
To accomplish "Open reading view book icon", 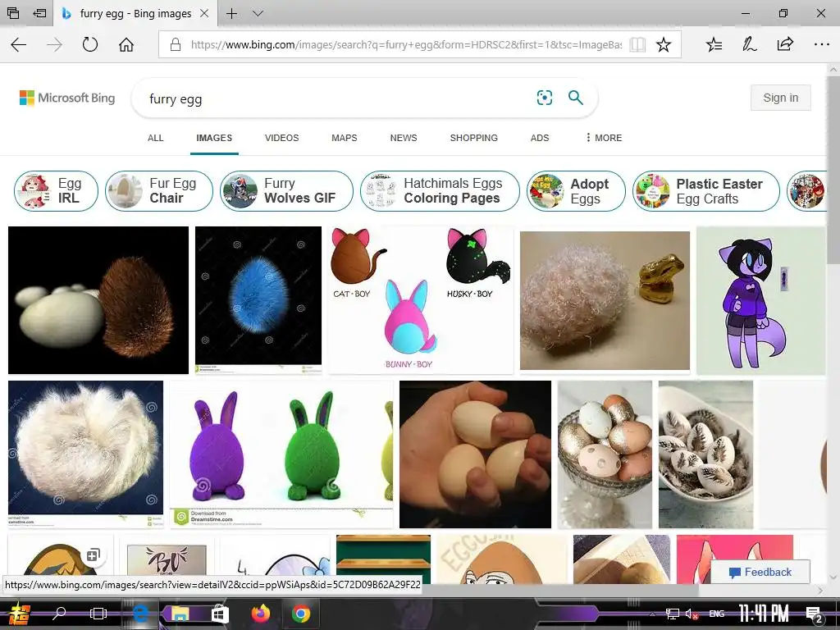I will [x=637, y=44].
